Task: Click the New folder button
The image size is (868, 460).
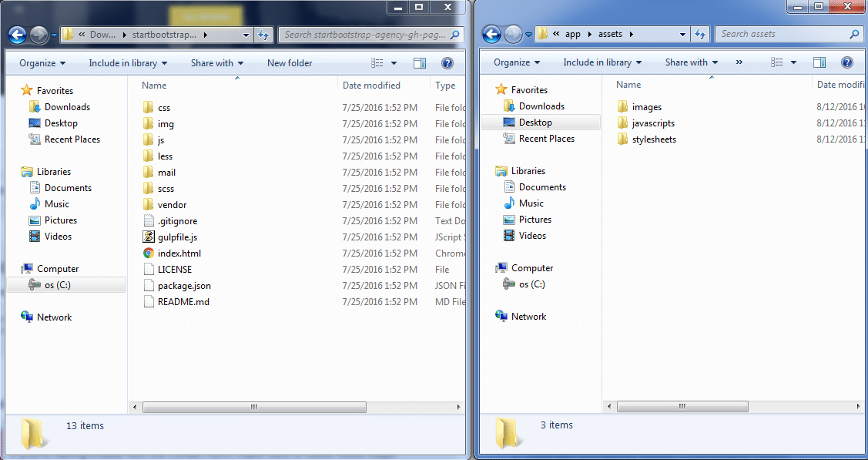Action: pos(290,63)
